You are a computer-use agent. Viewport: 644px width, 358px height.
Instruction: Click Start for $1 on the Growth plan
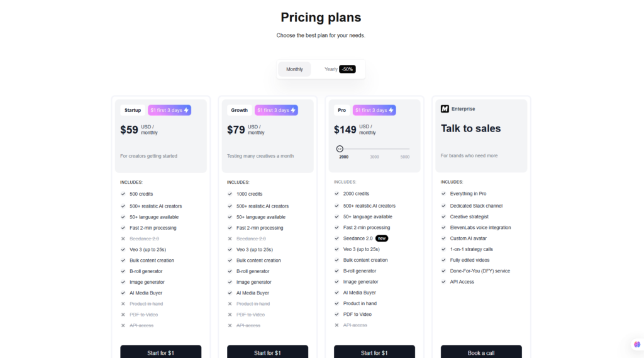point(267,352)
